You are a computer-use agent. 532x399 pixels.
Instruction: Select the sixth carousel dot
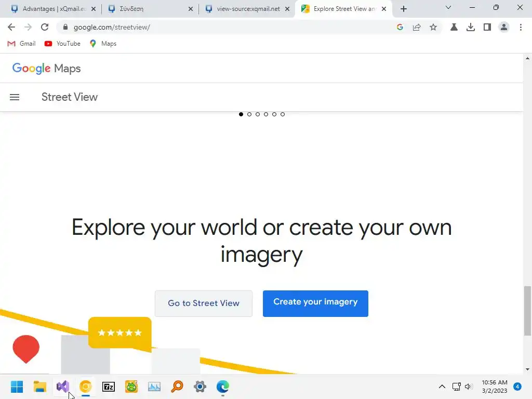coord(283,114)
